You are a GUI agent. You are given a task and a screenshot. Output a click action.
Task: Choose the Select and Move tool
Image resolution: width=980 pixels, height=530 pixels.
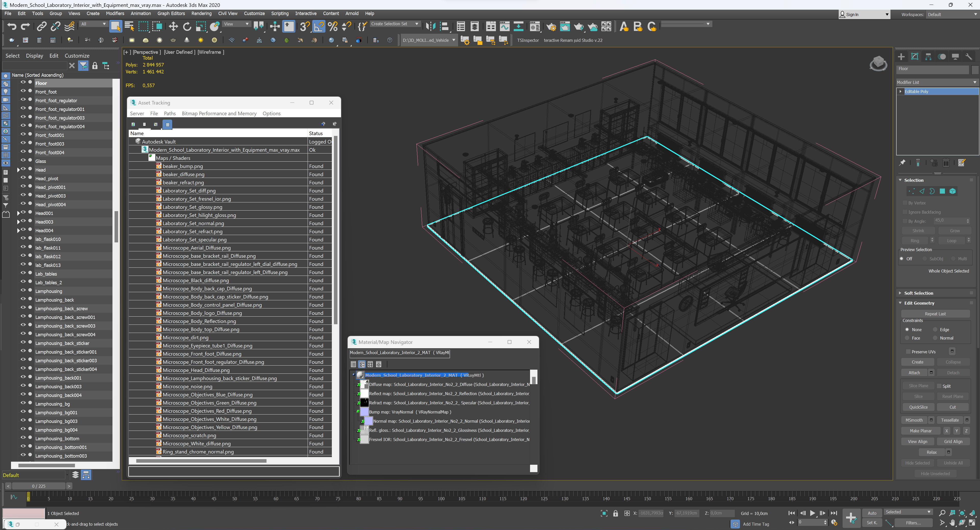[x=173, y=26]
